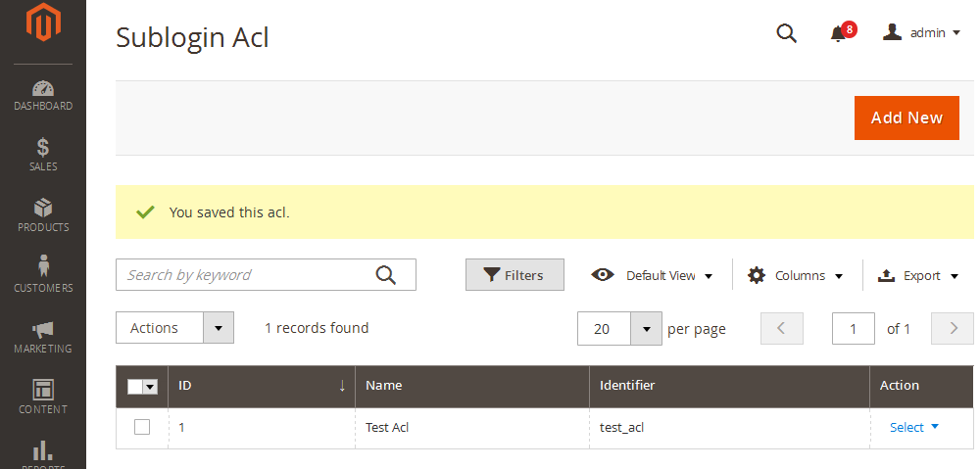Submit keyword search with magnifier icon
Viewport: 980px width, 469px height.
[x=386, y=275]
